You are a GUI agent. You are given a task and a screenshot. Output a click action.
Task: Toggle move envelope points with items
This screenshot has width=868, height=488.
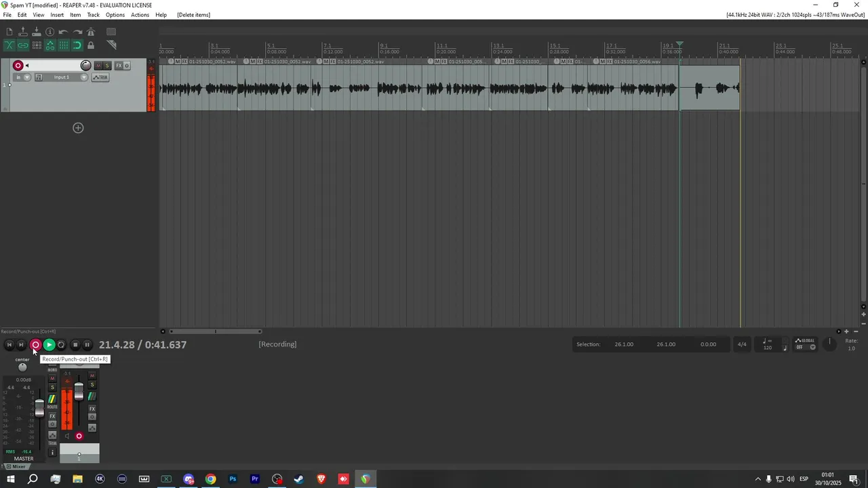point(50,45)
